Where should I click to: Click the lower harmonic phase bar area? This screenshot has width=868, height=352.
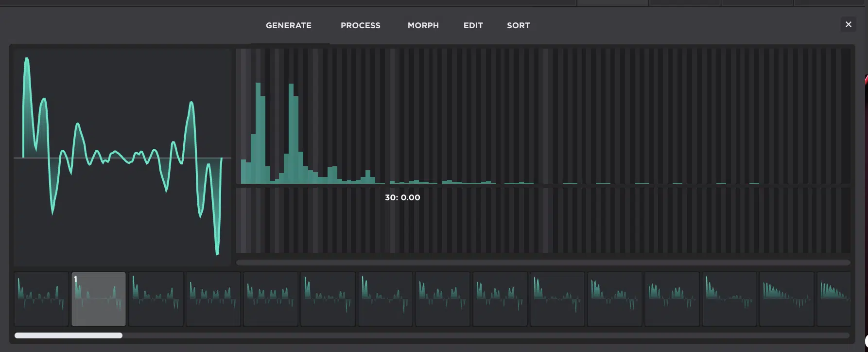coord(543,220)
